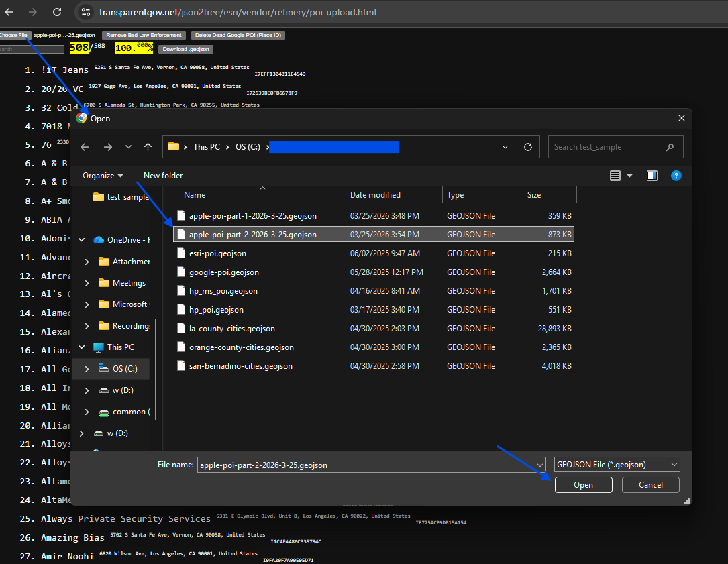Click the change view layout icon
Image resolution: width=728 pixels, height=564 pixels.
[x=615, y=176]
